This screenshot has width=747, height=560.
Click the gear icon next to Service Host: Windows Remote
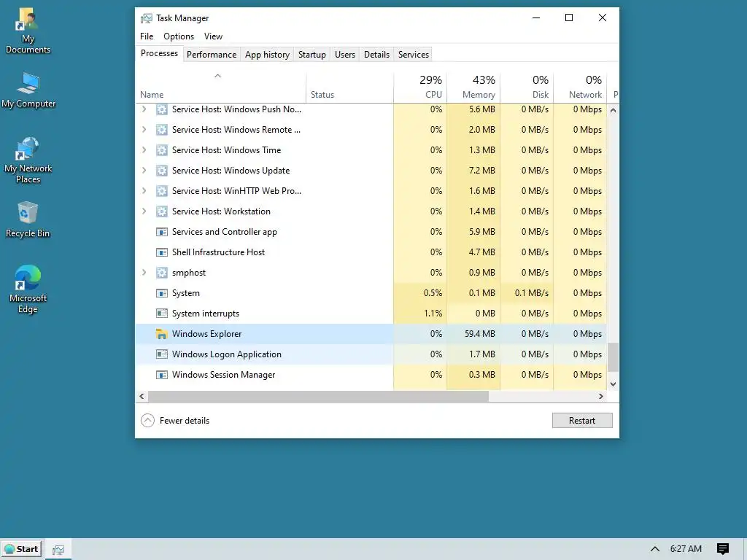click(x=162, y=130)
